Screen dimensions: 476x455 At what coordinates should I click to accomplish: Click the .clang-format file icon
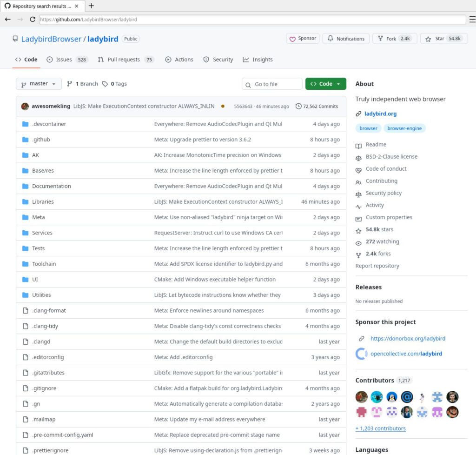(26, 310)
